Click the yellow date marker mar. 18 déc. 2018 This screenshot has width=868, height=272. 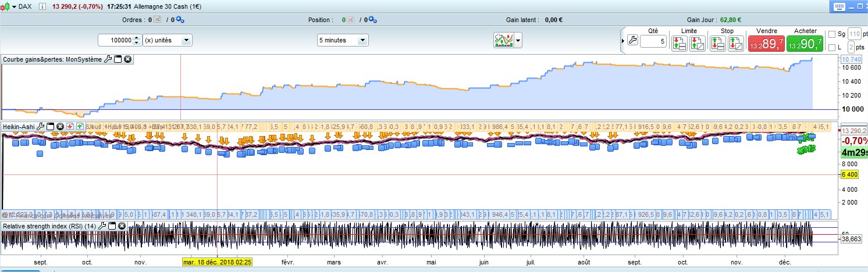point(218,262)
